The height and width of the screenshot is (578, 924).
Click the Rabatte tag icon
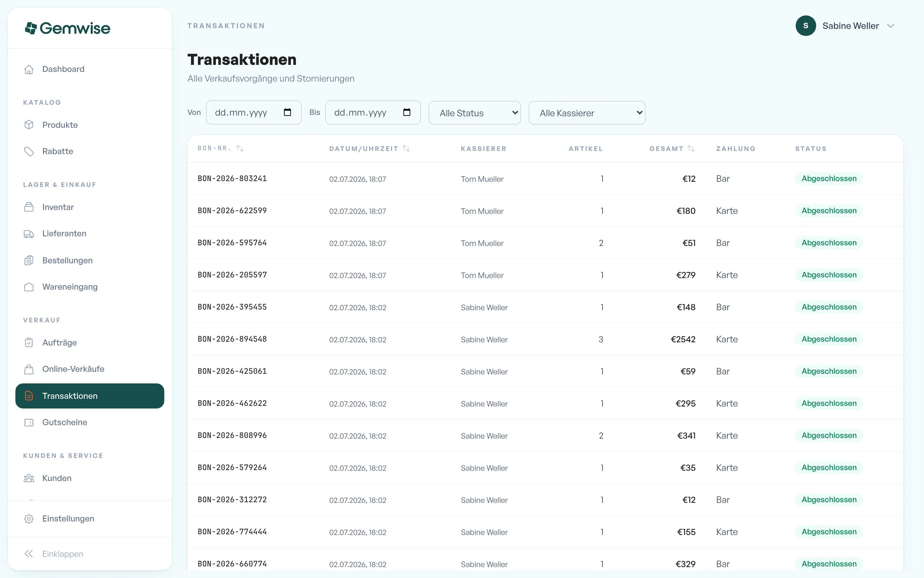[x=29, y=151]
